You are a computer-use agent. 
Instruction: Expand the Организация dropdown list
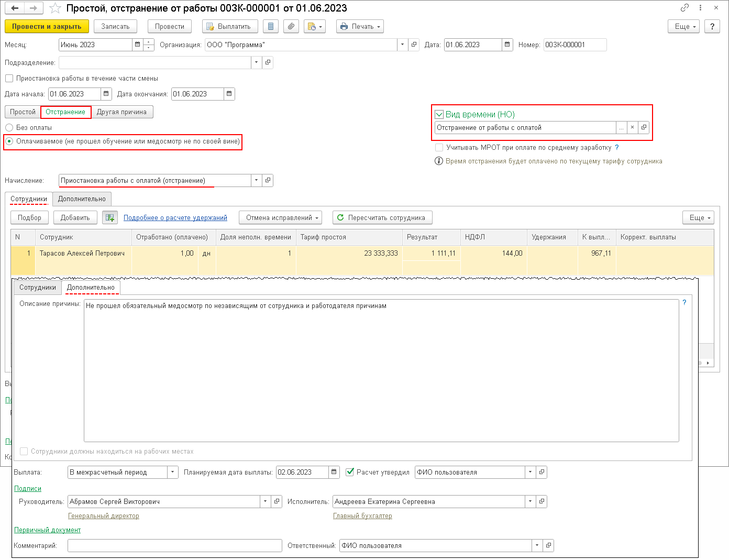click(402, 45)
